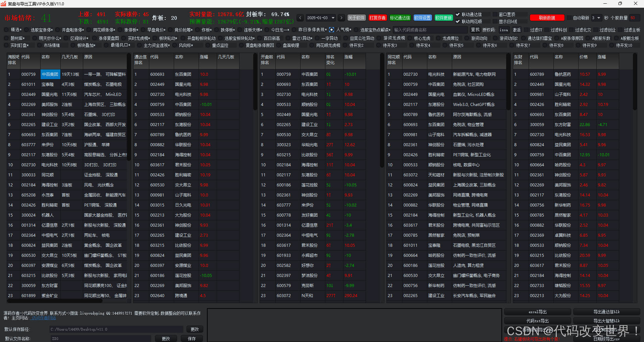The image size is (644, 342).
Task: Select the 开盘啦涨停* radio option
Action: [57, 30]
